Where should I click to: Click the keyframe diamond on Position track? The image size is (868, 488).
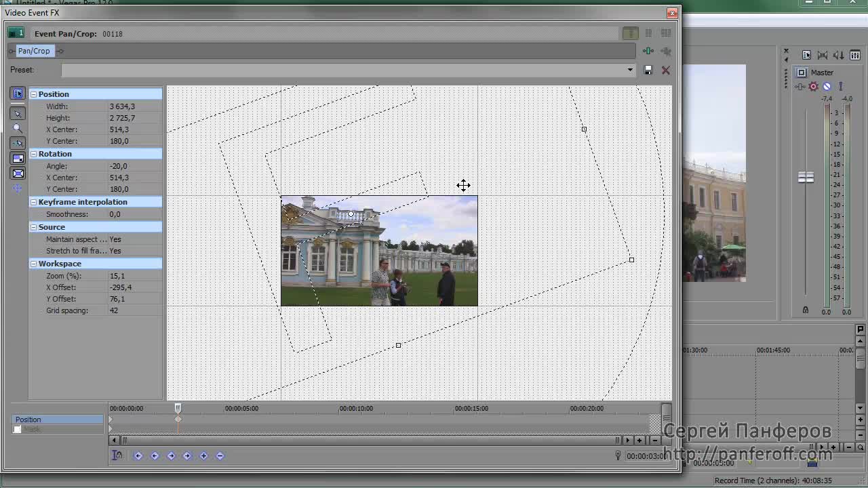coord(178,420)
